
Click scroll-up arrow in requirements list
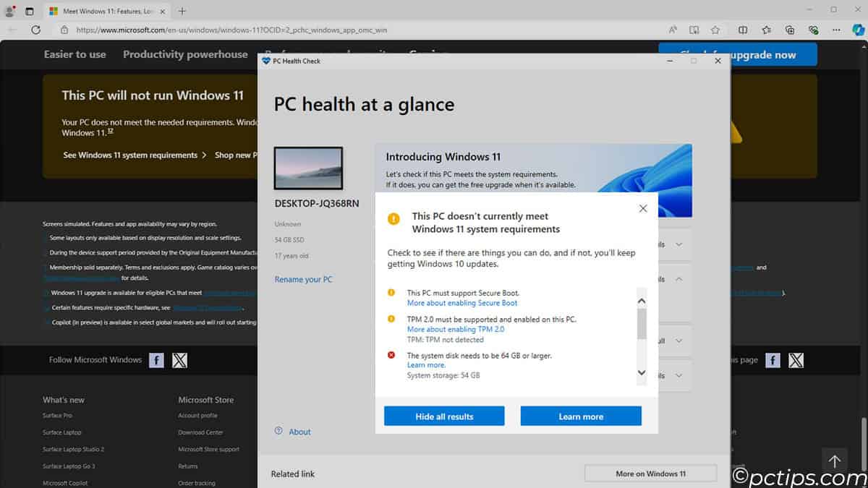(x=641, y=300)
